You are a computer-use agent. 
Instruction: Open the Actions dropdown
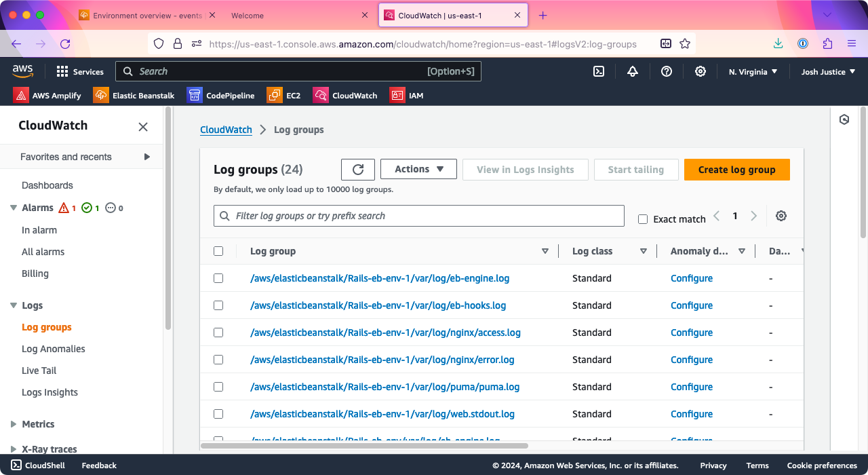(418, 170)
